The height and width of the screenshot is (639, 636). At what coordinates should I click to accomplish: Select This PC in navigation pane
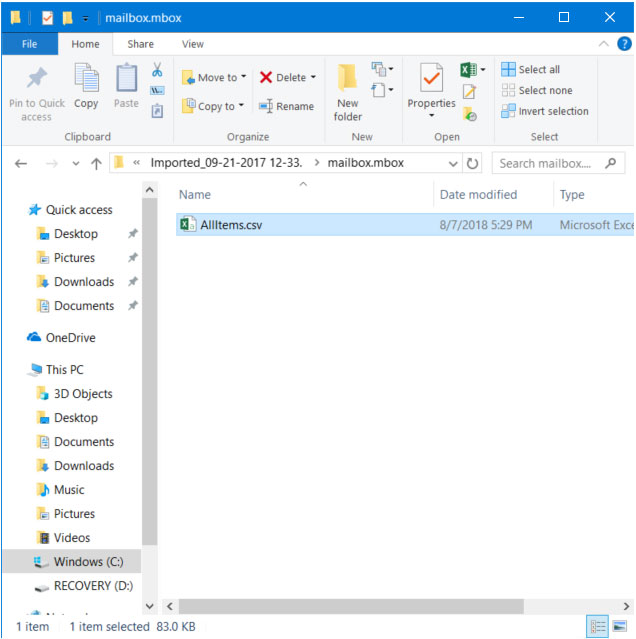(57, 369)
